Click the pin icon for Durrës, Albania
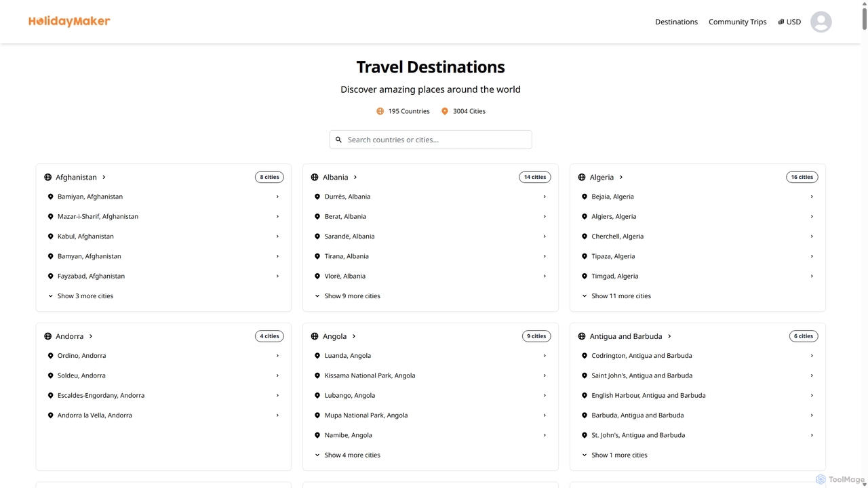Screen dimensions: 868x488 pyautogui.click(x=317, y=197)
